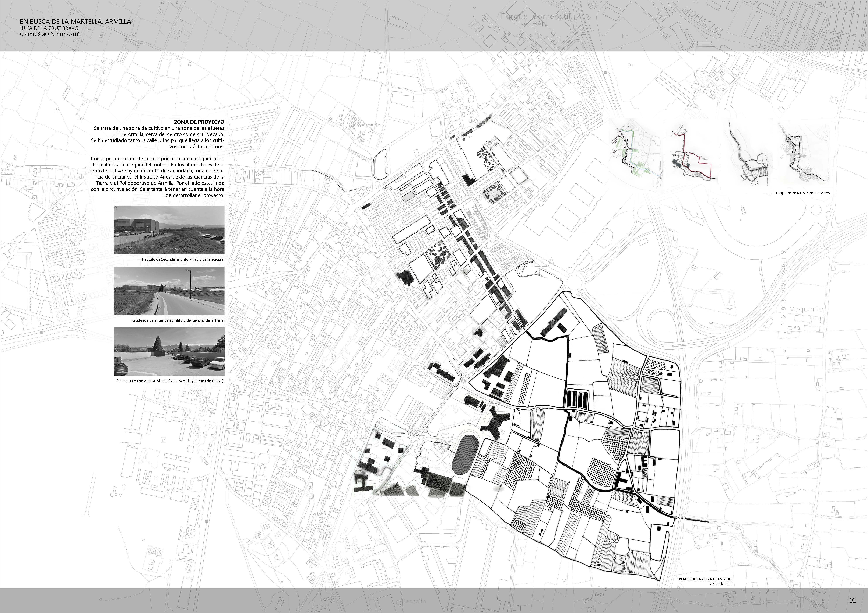This screenshot has height=613, width=868.
Task: Click the paragraph beginning 'Se trata de una zona de cultivo'
Action: pos(158,137)
